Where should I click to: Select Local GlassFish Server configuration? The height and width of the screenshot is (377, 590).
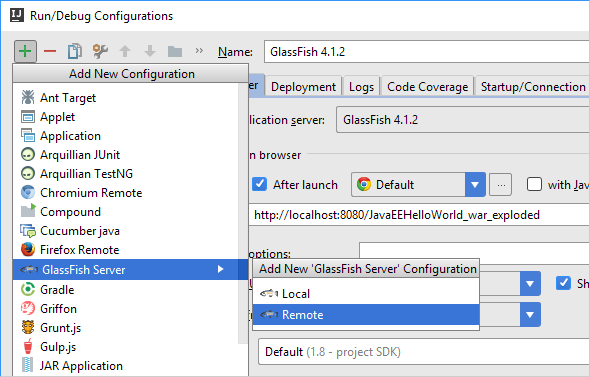[366, 293]
